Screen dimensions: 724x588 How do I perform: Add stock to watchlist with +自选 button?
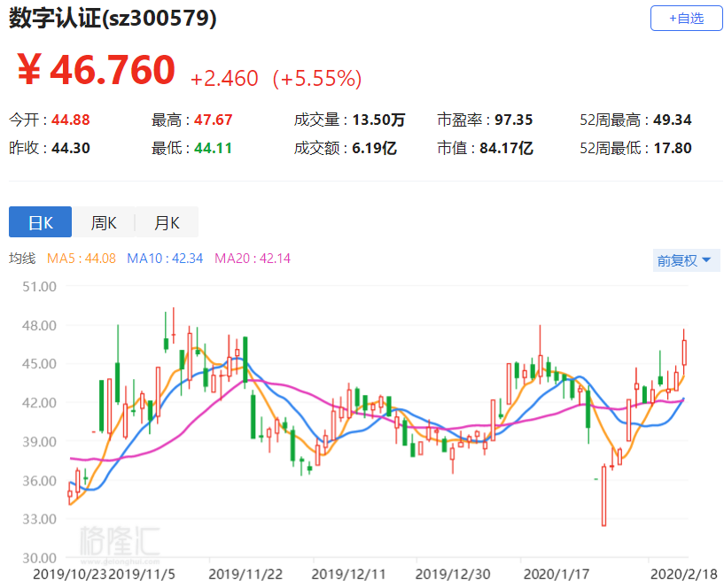coord(686,19)
